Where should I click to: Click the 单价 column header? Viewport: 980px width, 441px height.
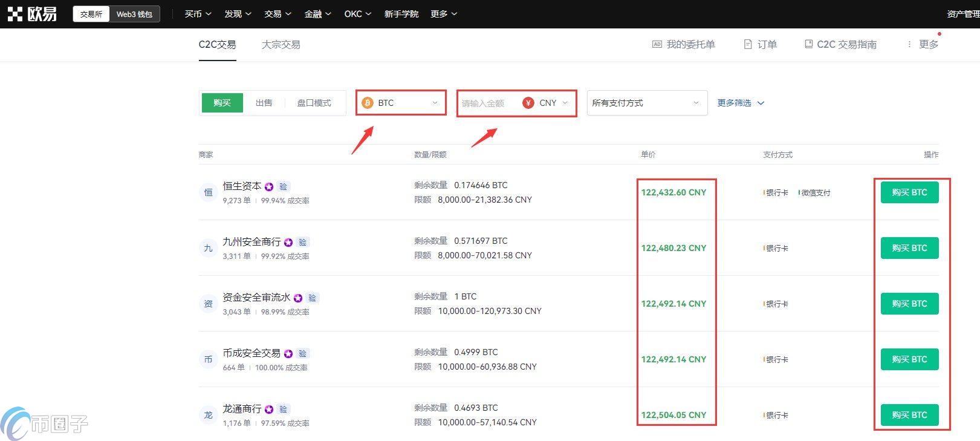pos(648,155)
